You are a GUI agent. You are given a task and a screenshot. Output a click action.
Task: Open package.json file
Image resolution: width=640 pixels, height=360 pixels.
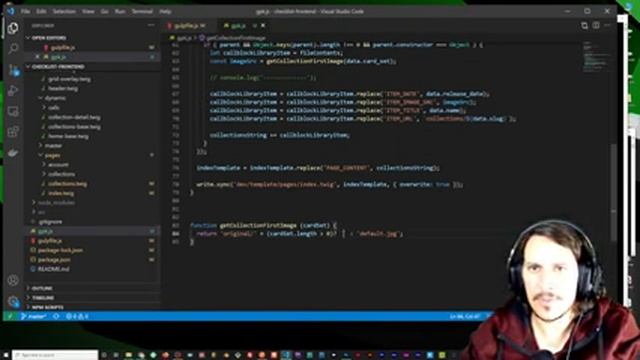pos(54,260)
